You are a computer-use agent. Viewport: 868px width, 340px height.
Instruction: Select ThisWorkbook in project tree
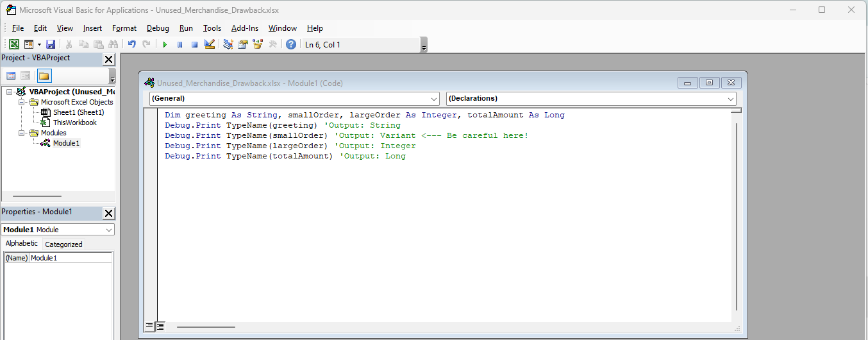pos(75,123)
